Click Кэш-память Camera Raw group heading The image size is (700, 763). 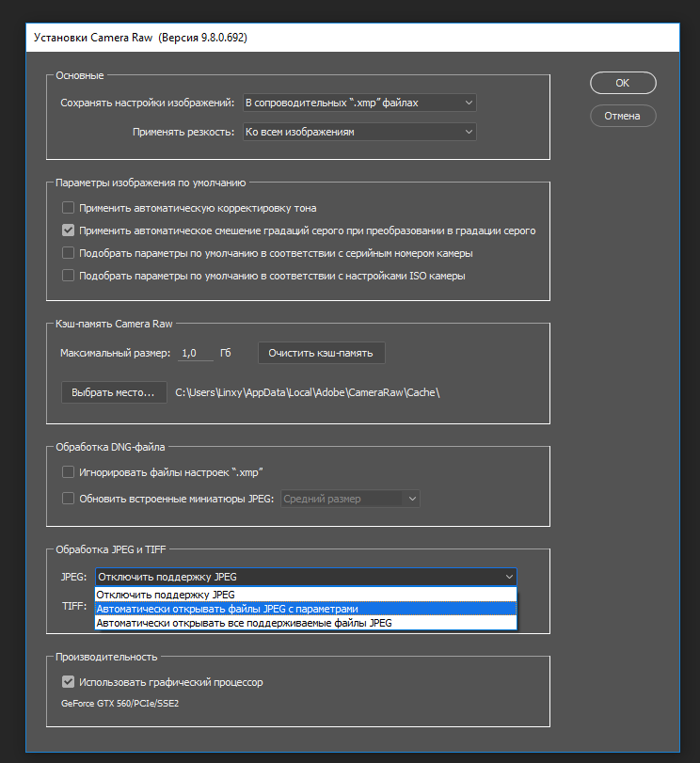tap(114, 324)
